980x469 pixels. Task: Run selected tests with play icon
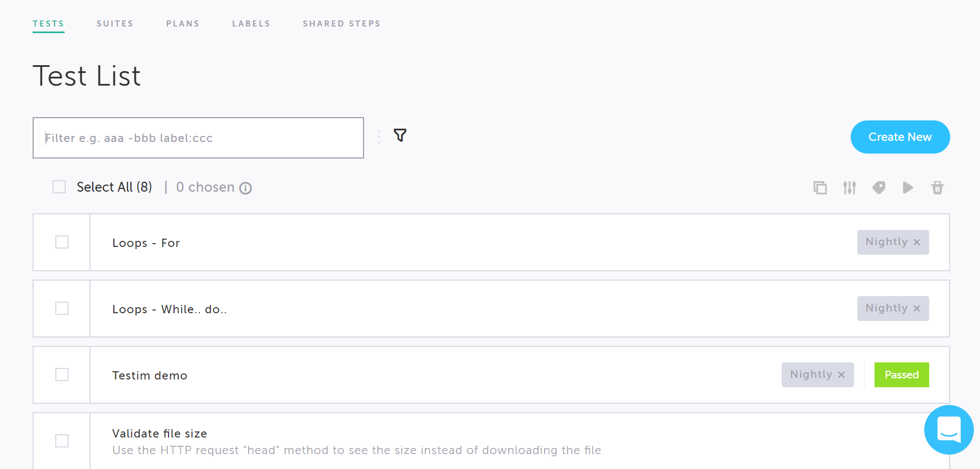(908, 188)
